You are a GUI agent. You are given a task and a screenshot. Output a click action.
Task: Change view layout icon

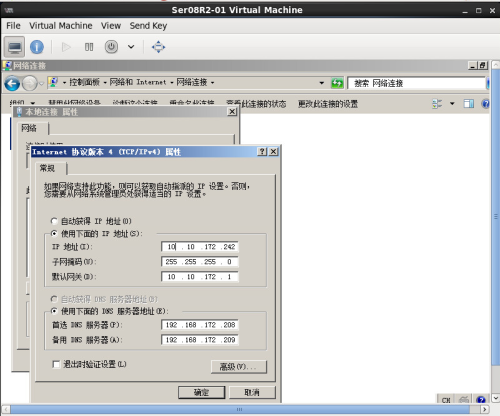point(437,104)
